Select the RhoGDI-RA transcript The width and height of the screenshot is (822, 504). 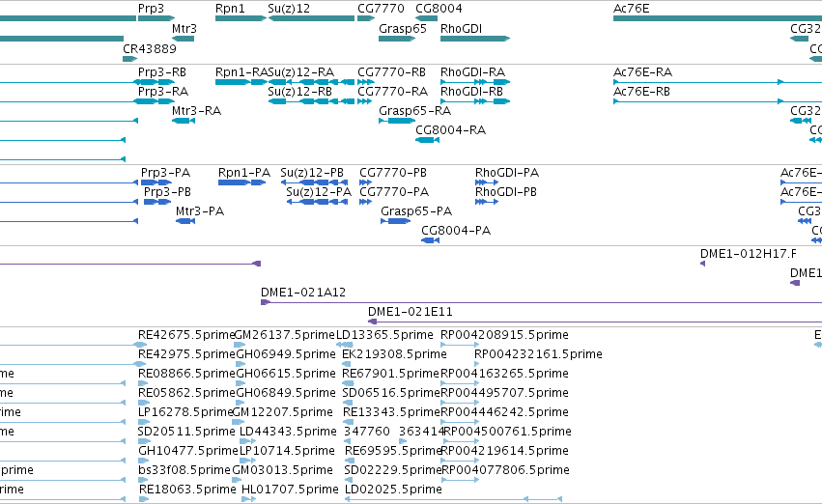click(x=475, y=82)
